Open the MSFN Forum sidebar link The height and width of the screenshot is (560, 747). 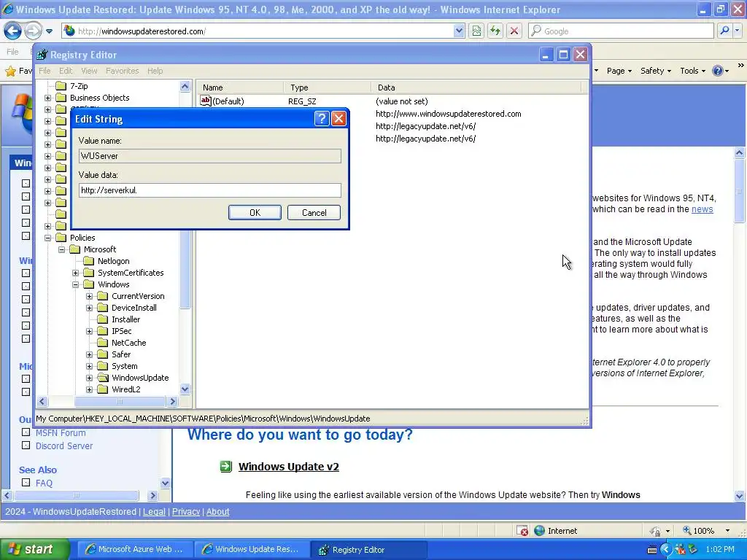tap(61, 433)
